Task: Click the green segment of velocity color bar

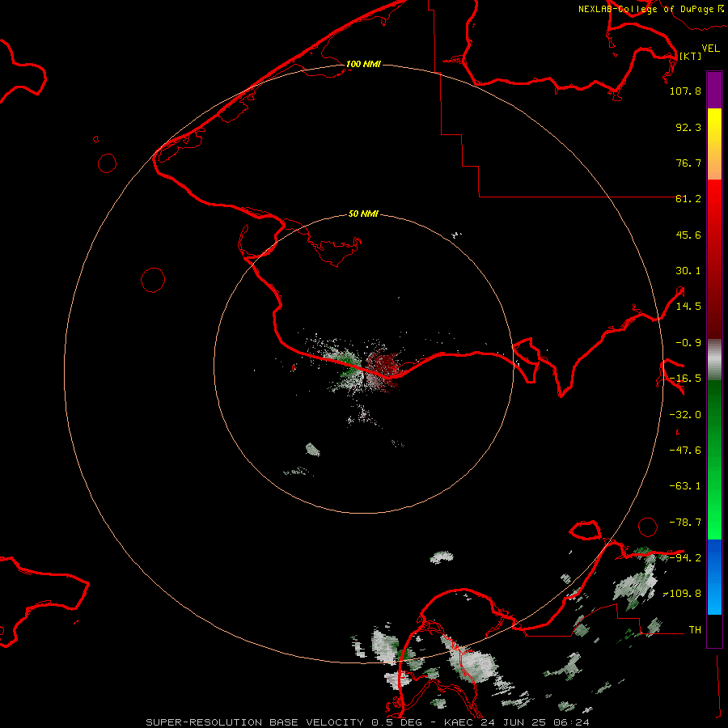Action: (x=714, y=459)
